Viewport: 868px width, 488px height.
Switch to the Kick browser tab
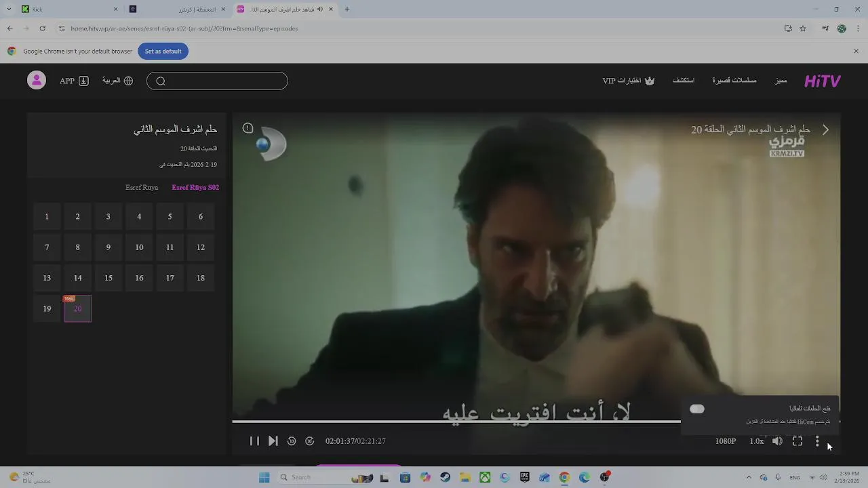click(68, 9)
